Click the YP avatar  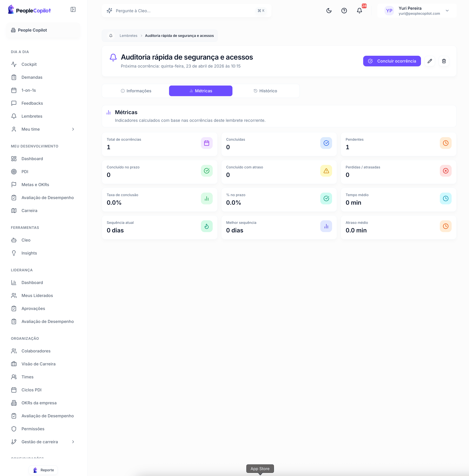[x=389, y=11]
